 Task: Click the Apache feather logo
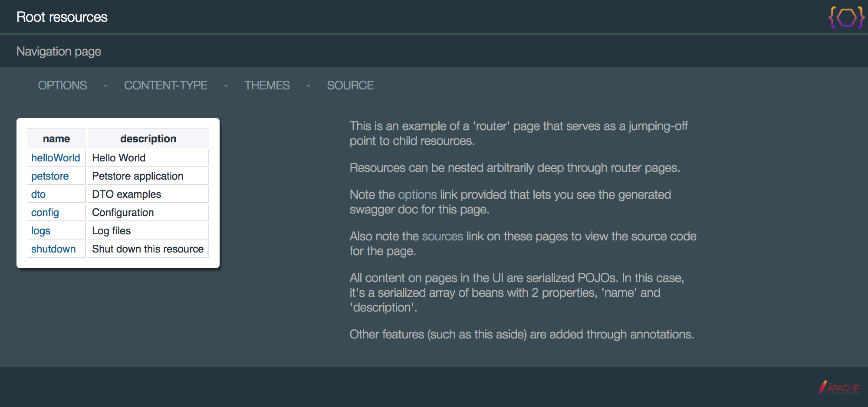click(838, 387)
